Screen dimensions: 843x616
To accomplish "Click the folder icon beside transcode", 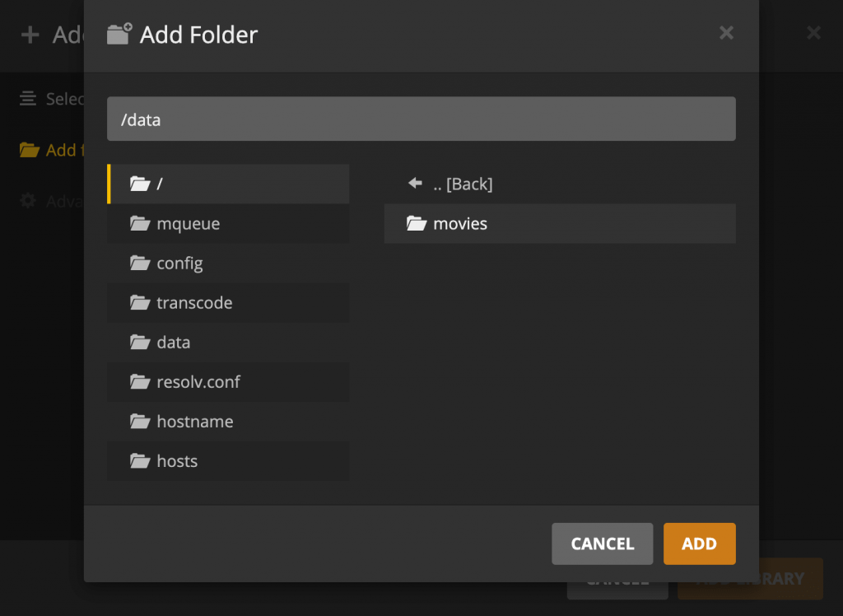I will 139,302.
